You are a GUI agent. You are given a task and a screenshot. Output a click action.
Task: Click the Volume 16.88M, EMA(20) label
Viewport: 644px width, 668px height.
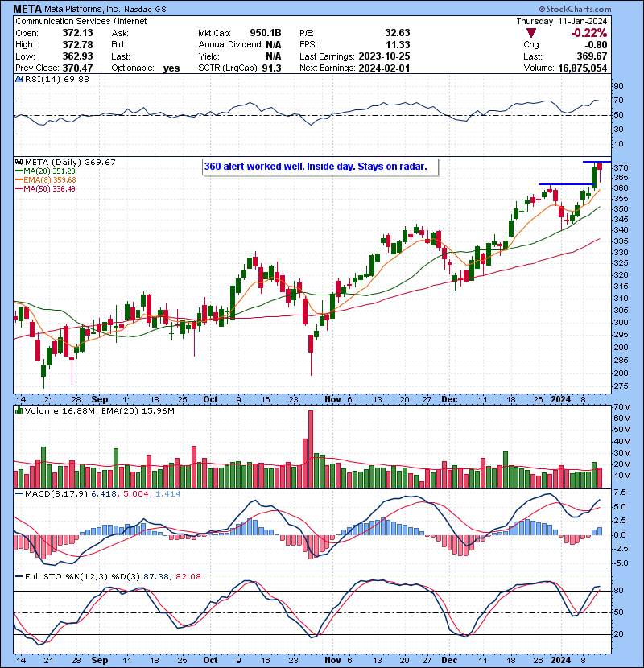100,410
